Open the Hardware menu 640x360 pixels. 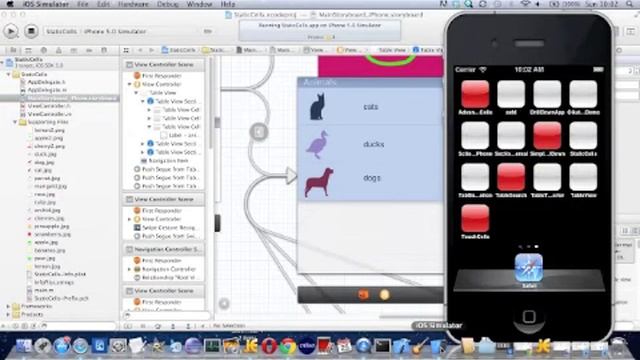[x=133, y=4]
